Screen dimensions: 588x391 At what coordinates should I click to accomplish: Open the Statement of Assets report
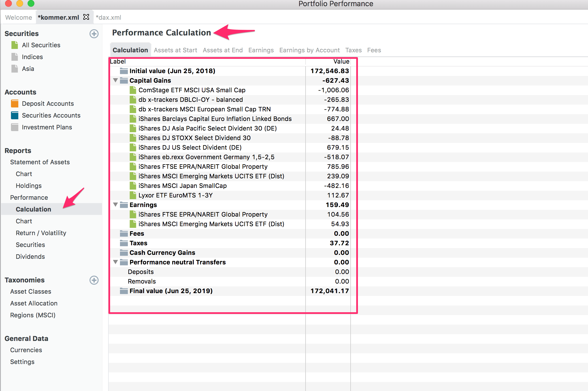(40, 162)
